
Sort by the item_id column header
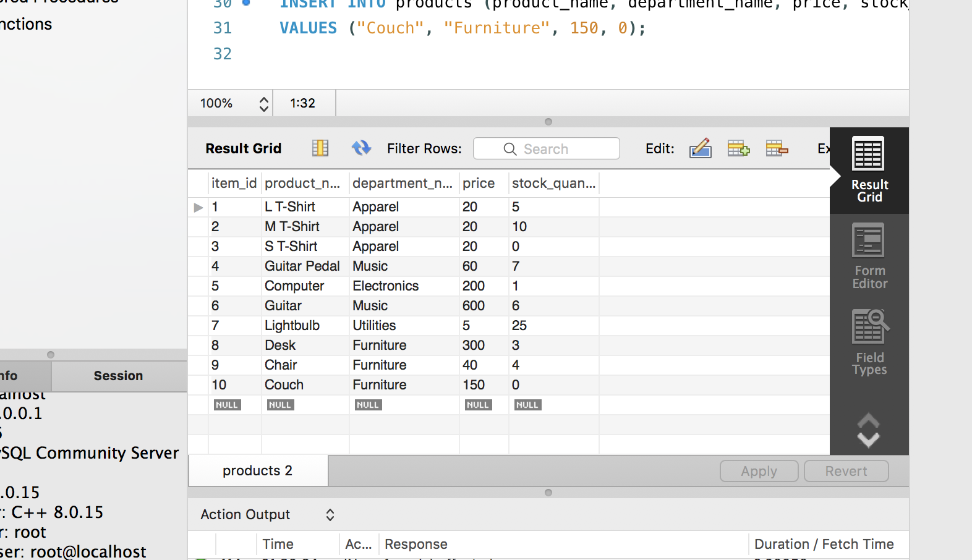pos(234,184)
